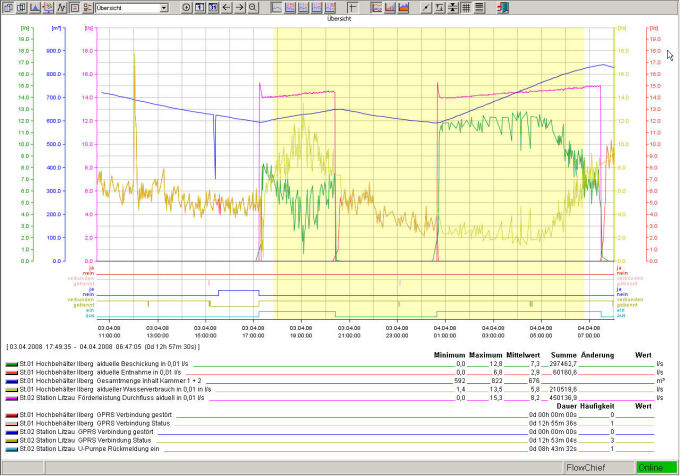
Task: Click the f(x) curve function toolbar icon
Action: pos(61,7)
